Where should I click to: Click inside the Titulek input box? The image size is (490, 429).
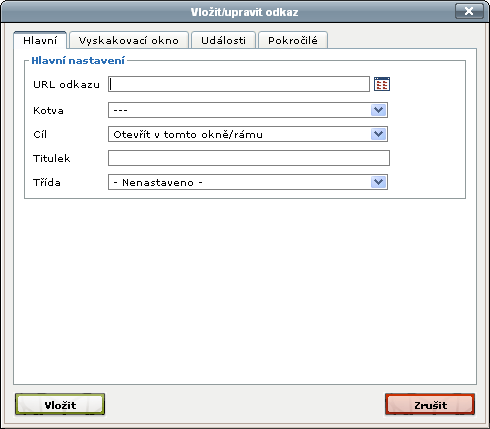click(x=249, y=158)
